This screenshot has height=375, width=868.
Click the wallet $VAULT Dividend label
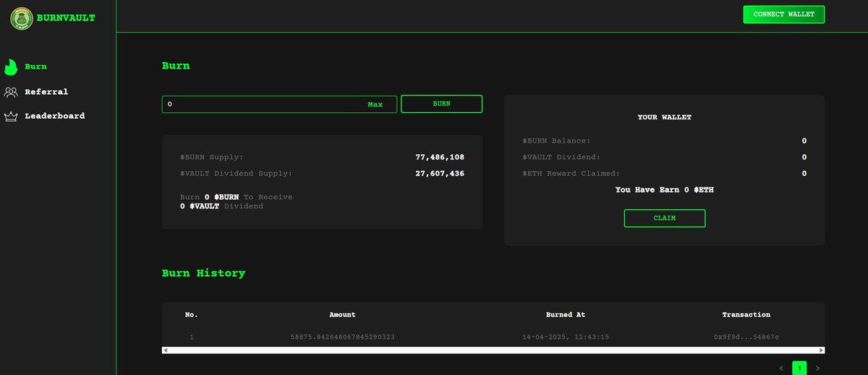pyautogui.click(x=561, y=157)
